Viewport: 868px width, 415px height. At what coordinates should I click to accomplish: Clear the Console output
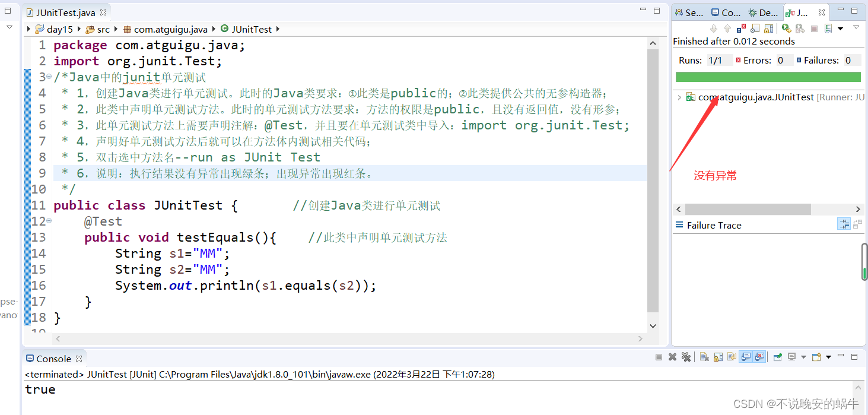tap(705, 357)
